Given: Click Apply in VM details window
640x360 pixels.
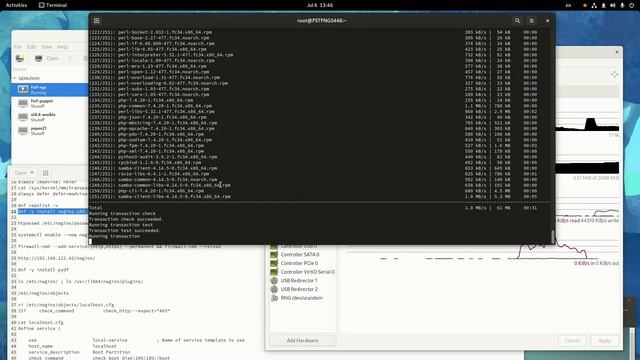Looking at the screenshot, I should tap(604, 340).
